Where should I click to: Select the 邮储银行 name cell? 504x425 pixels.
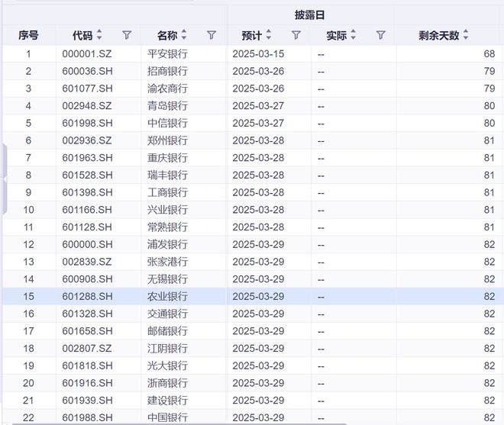click(x=167, y=331)
